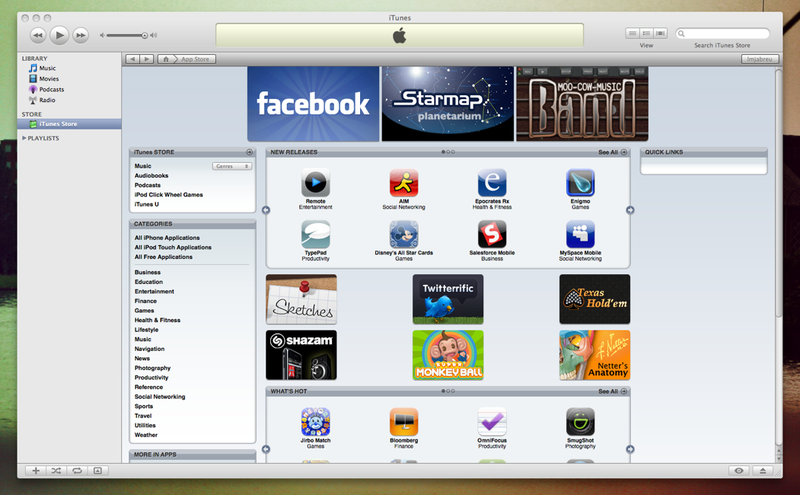Skip forward to next track
This screenshot has width=800, height=495.
coord(81,35)
